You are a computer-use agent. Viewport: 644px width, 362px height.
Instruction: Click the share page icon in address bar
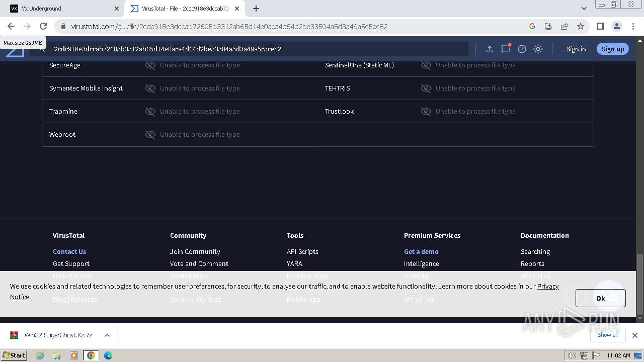click(565, 26)
